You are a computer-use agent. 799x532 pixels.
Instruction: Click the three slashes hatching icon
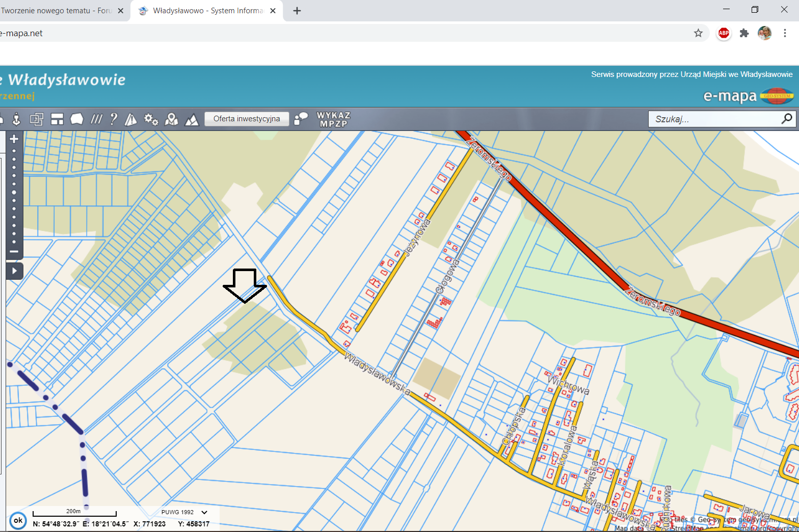(x=96, y=119)
